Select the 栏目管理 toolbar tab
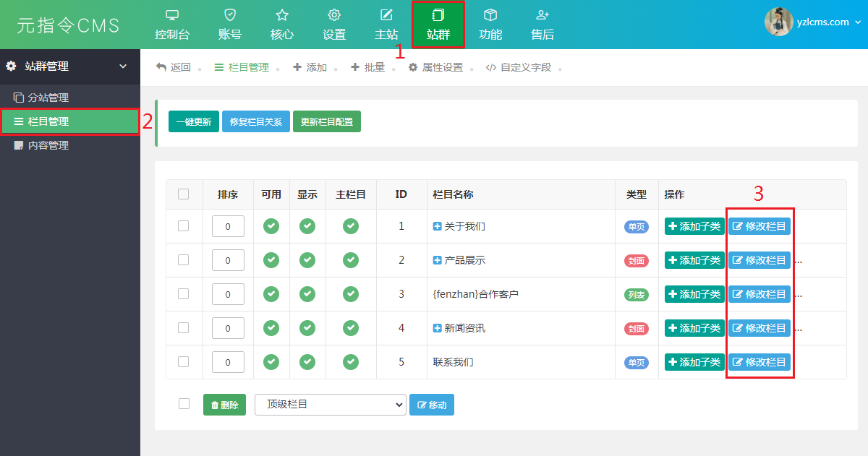 click(242, 67)
